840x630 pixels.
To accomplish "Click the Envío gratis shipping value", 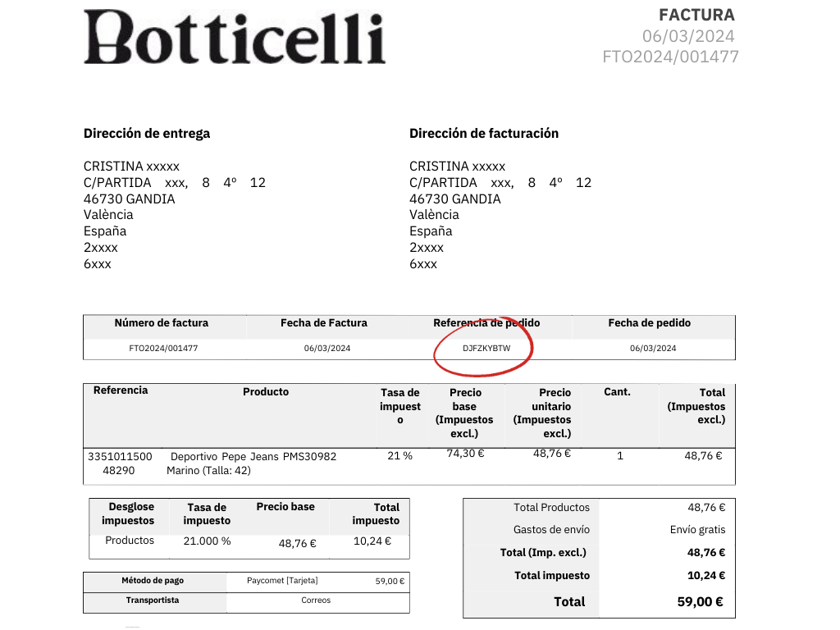I will [697, 530].
